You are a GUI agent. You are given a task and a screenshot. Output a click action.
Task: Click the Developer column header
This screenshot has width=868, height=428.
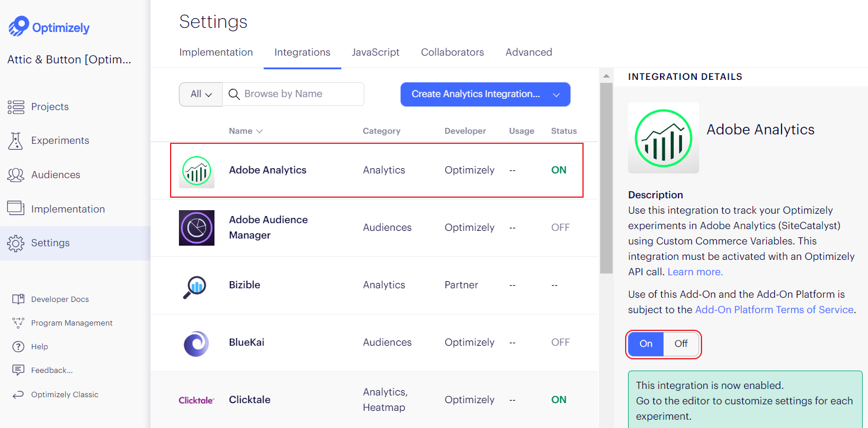[x=465, y=131]
